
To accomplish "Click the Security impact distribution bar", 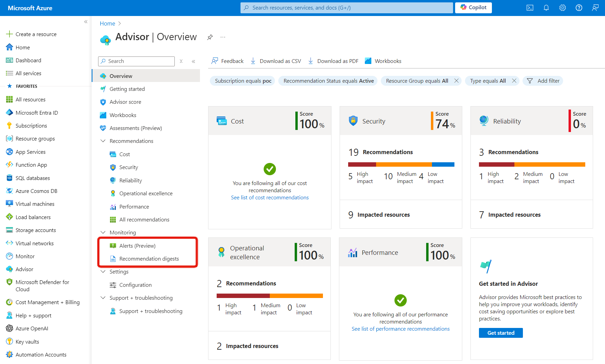I will pos(401,164).
